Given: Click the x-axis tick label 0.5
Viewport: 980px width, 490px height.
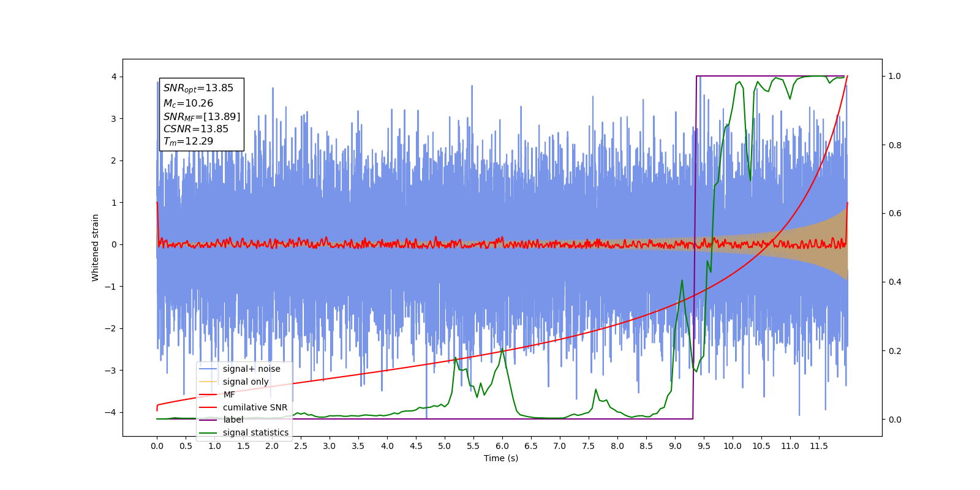Looking at the screenshot, I should coord(186,446).
